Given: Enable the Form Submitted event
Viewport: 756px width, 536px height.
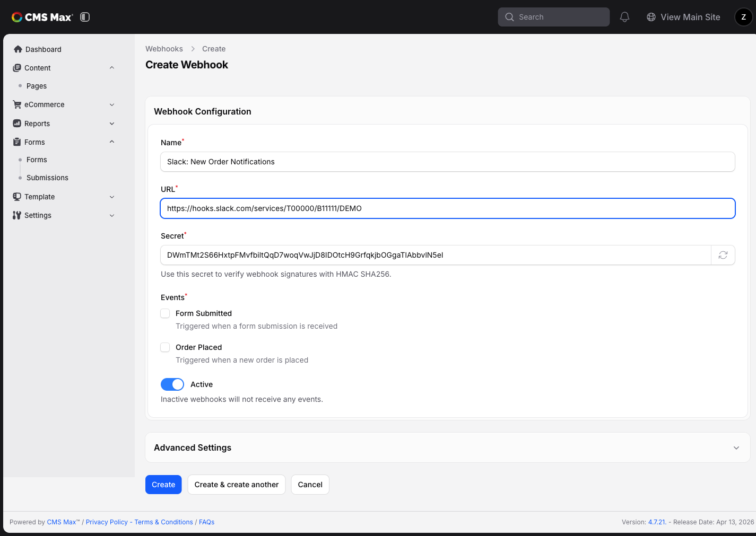Looking at the screenshot, I should pyautogui.click(x=165, y=313).
